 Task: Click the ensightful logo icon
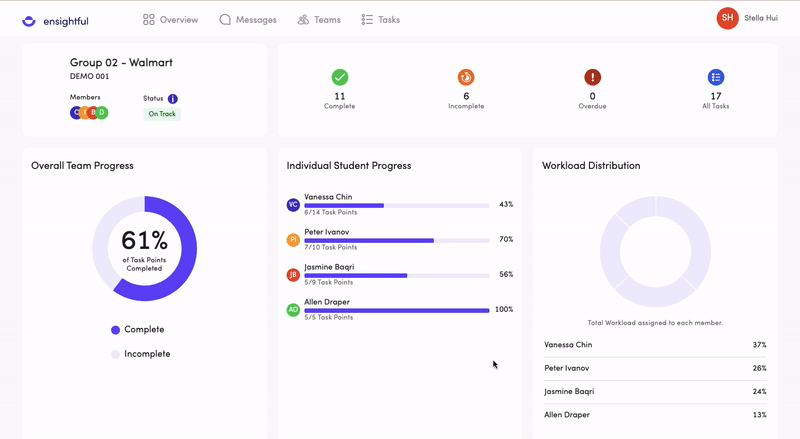[28, 20]
